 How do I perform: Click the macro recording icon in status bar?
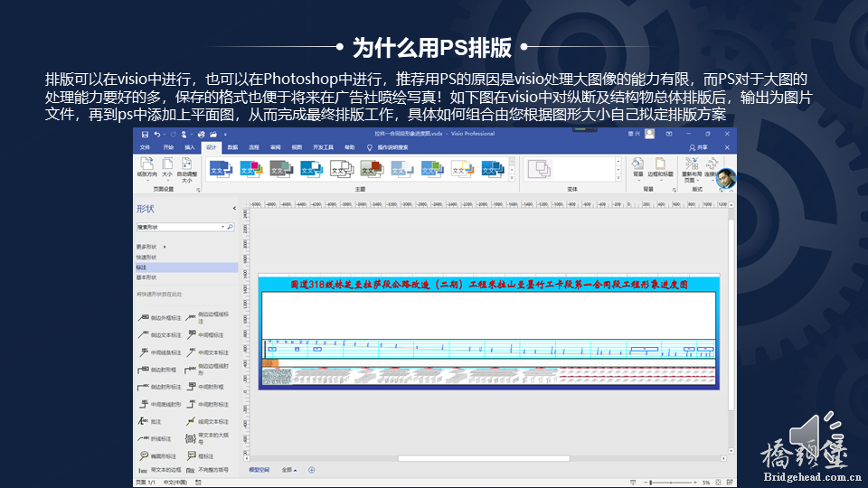click(198, 483)
